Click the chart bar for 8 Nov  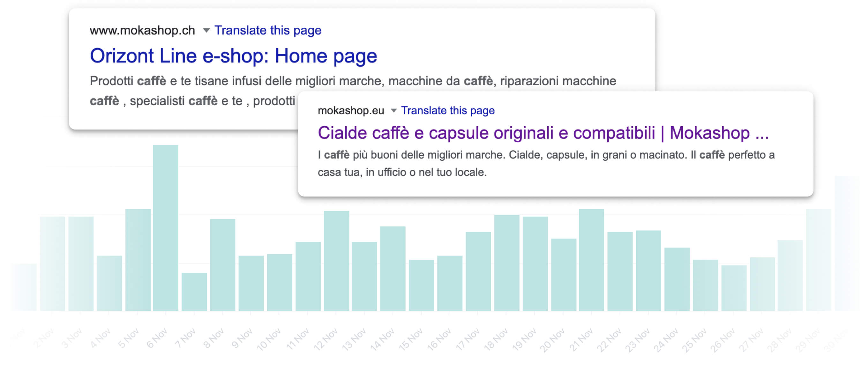pyautogui.click(x=222, y=265)
